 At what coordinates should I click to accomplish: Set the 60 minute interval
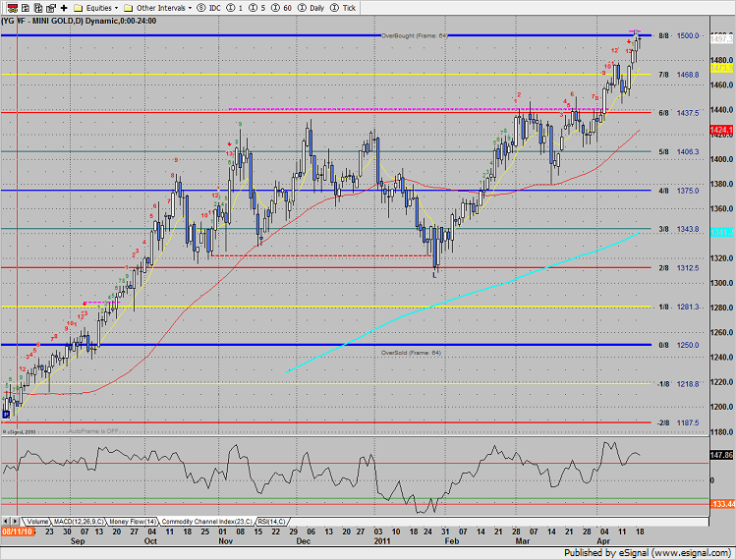click(x=281, y=8)
